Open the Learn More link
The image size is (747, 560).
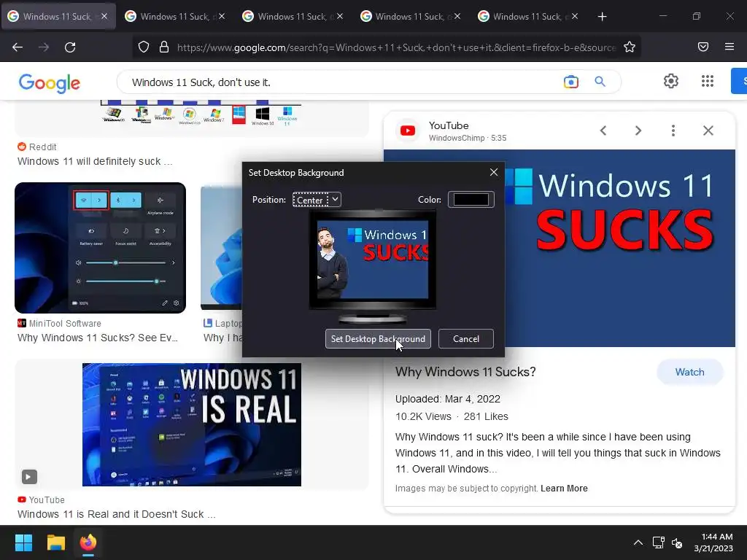(x=564, y=489)
